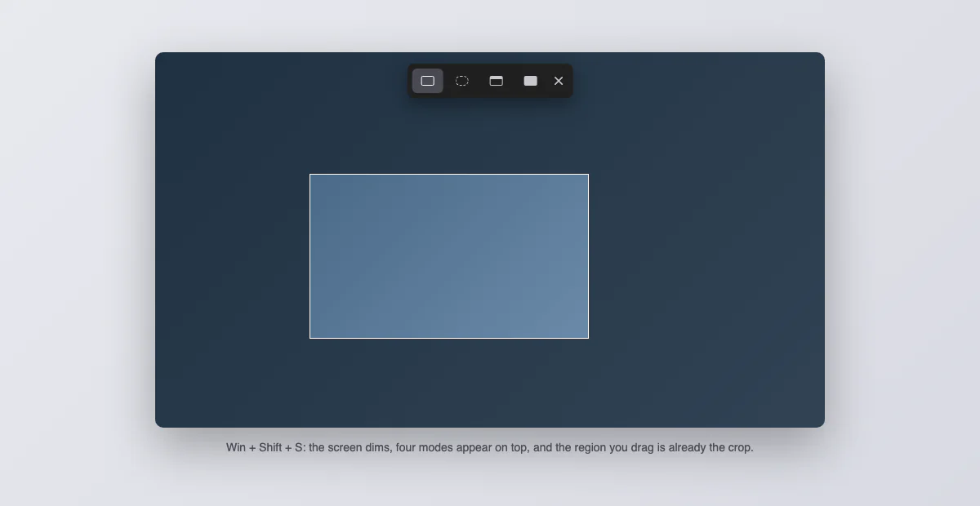980x506 pixels.
Task: Switch to Window snip mode
Action: click(x=497, y=81)
